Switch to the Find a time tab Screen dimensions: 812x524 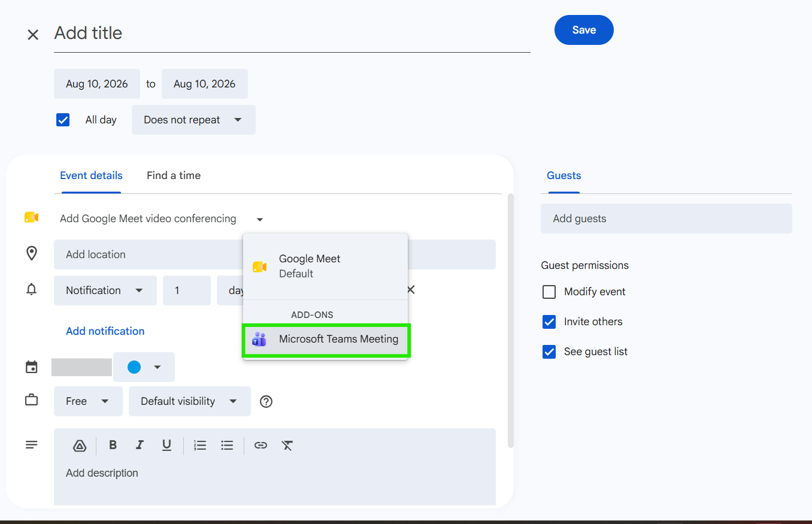click(x=174, y=175)
